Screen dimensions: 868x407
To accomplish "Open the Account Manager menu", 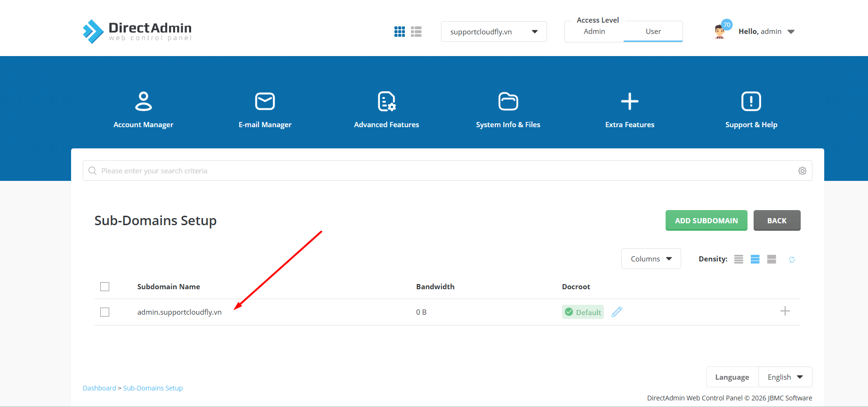I will pos(143,110).
